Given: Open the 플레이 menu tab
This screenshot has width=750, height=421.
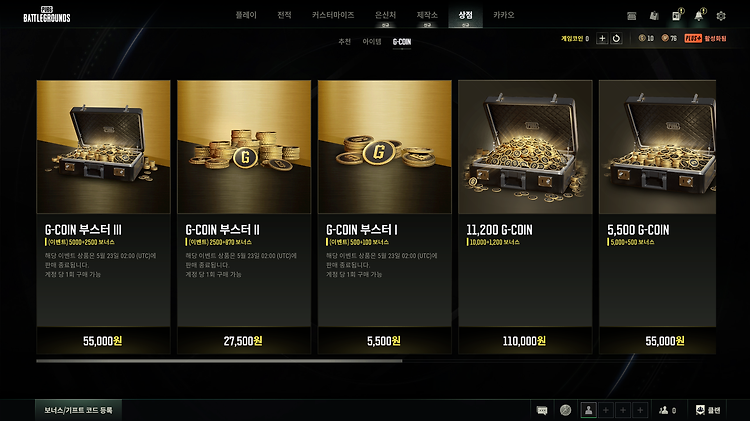Looking at the screenshot, I should pos(246,15).
